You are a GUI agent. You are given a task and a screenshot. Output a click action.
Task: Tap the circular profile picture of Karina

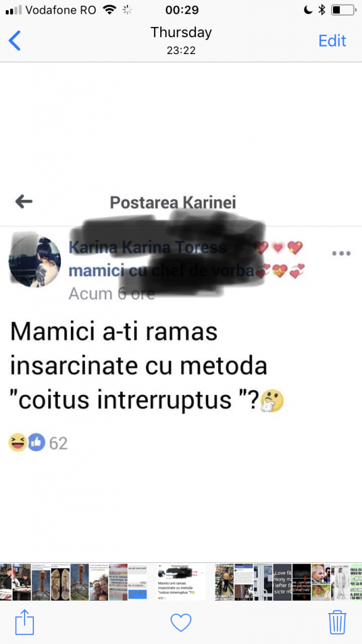point(35,261)
